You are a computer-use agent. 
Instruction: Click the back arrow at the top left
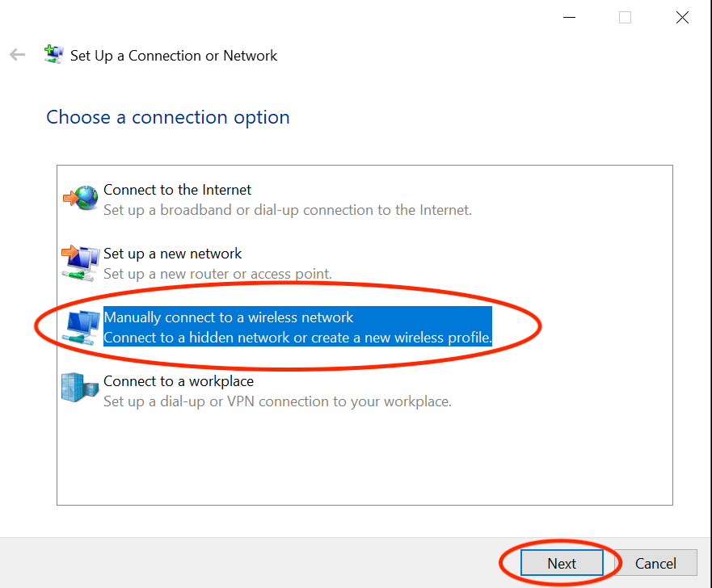[x=16, y=54]
